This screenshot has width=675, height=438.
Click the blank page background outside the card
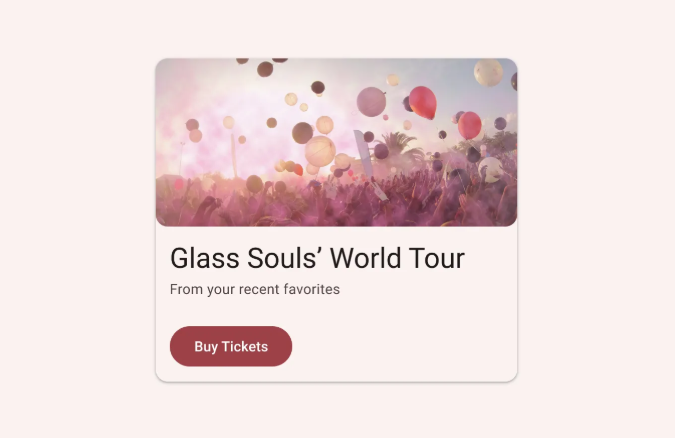tap(77, 215)
